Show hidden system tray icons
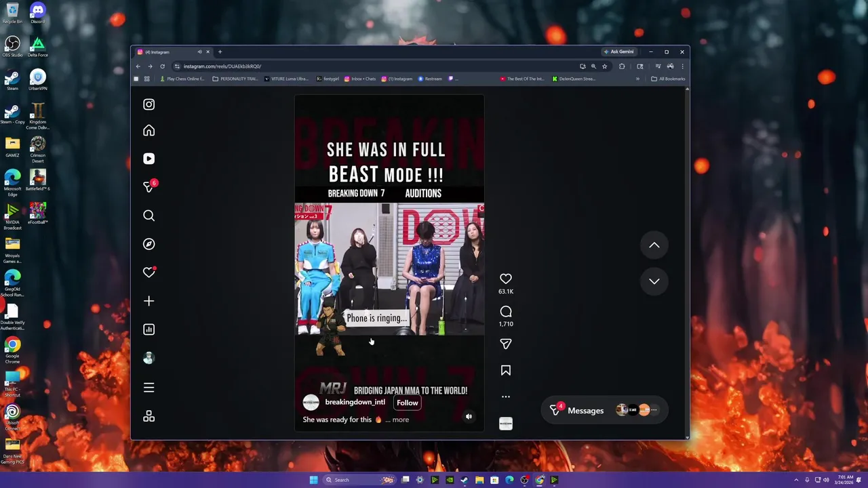The height and width of the screenshot is (488, 868). [x=797, y=480]
